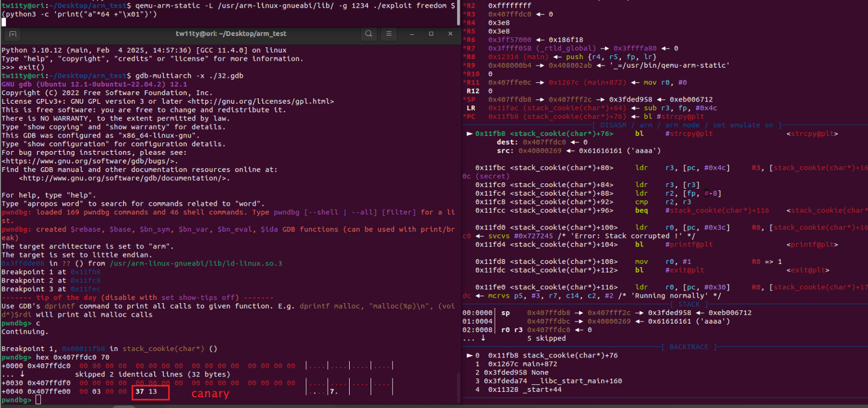Click the 'bl #strcpy@plt' current instruction
868x408 pixels.
coord(674,134)
